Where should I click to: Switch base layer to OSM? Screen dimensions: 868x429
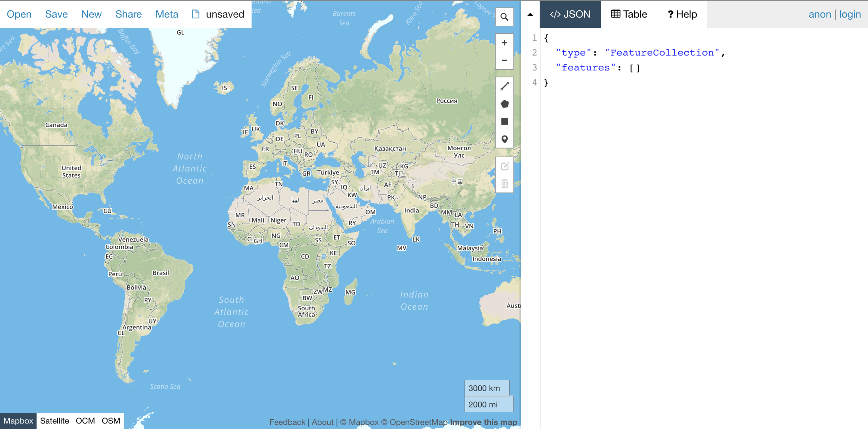pyautogui.click(x=111, y=421)
